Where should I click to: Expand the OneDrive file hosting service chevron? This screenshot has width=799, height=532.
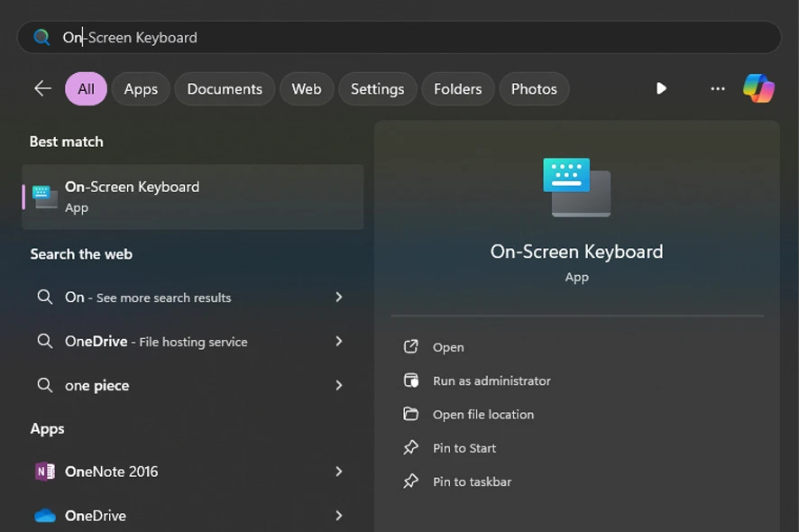click(x=339, y=341)
